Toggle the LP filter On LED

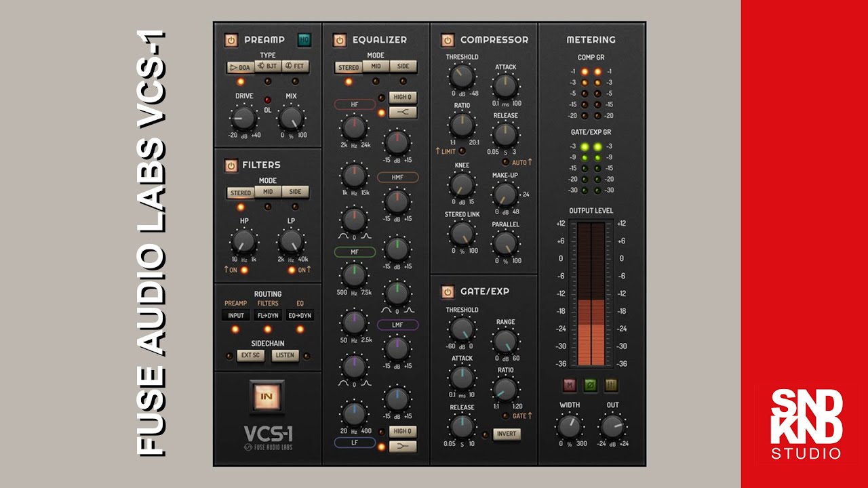coord(292,270)
